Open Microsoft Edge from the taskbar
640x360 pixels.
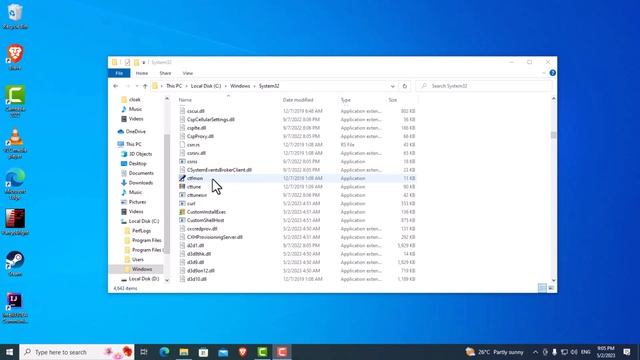pyautogui.click(x=164, y=352)
